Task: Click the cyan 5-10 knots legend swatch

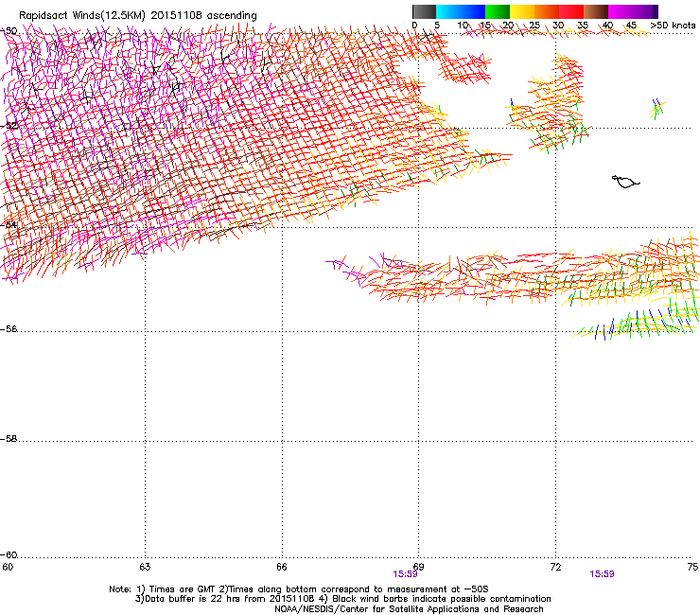Action: [448, 11]
